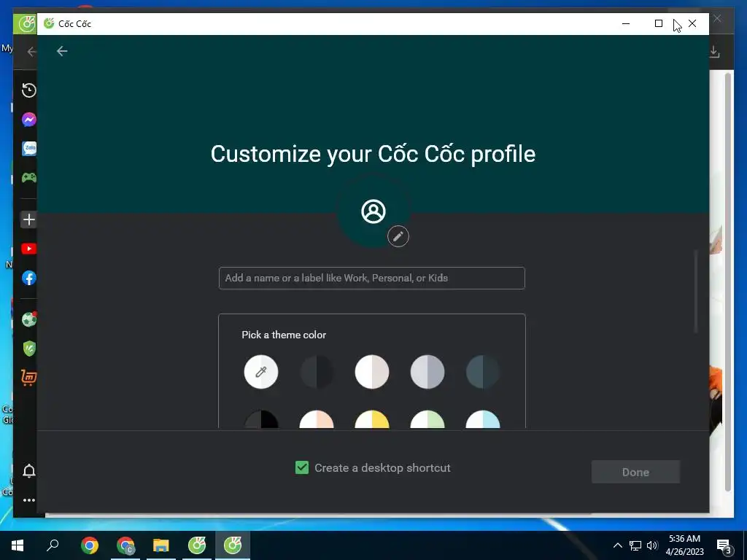The image size is (747, 560).
Task: Open the football sidebar icon
Action: coord(29,319)
